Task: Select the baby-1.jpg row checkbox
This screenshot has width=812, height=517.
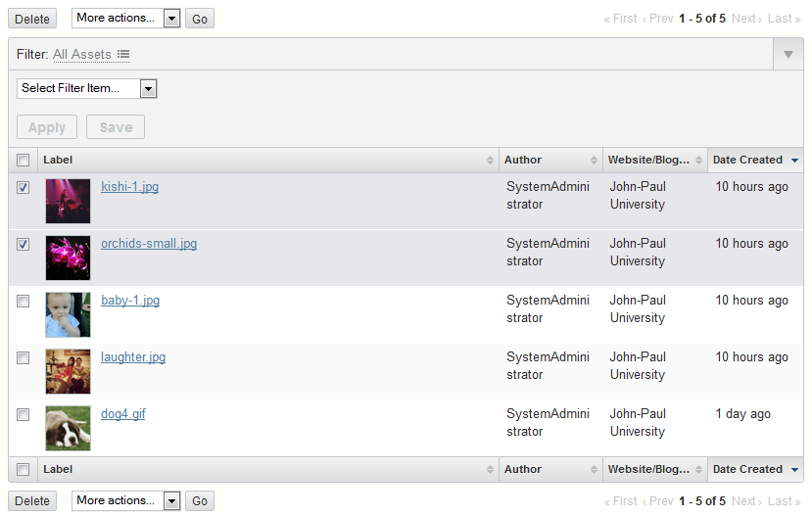Action: (24, 301)
